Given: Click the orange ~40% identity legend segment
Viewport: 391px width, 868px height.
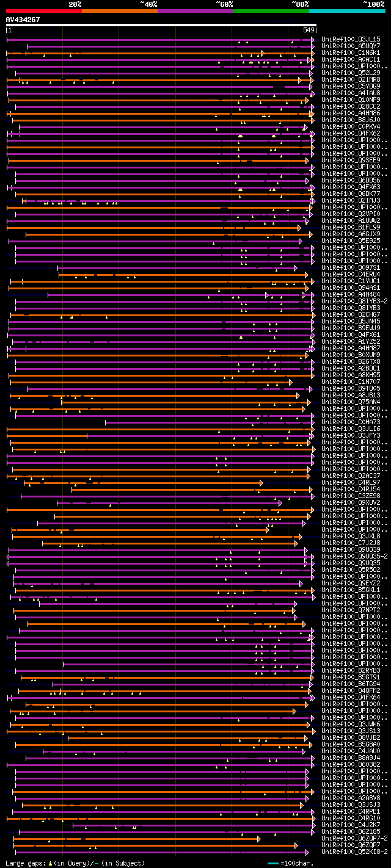Looking at the screenshot, I should pyautogui.click(x=120, y=10).
